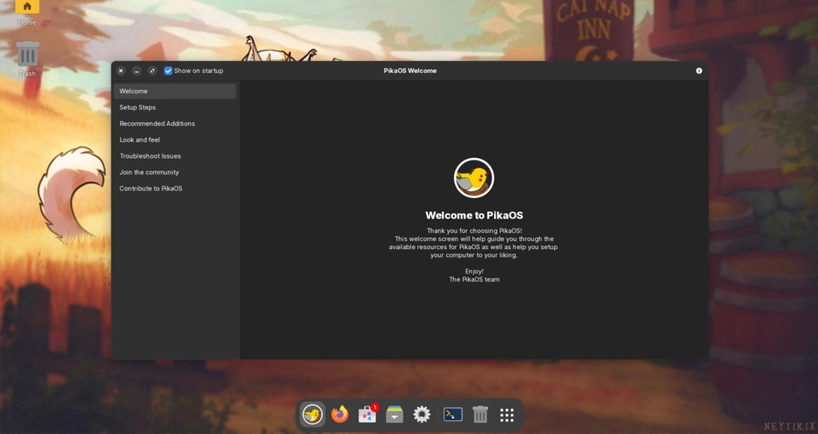Open the file manager in the dock

point(395,414)
